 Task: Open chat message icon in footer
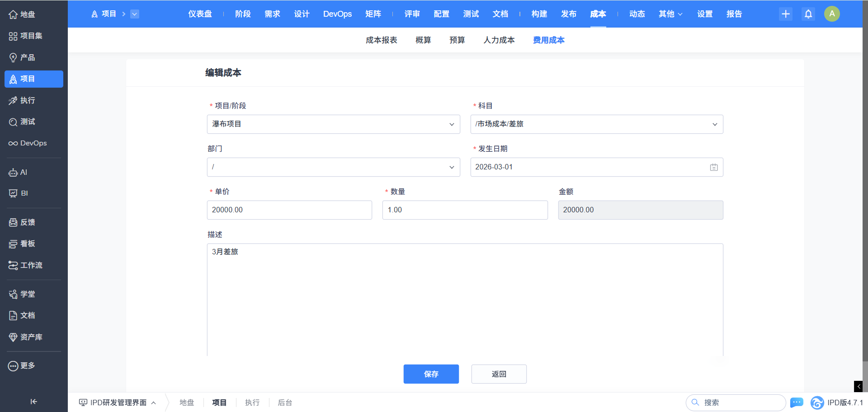tap(797, 402)
